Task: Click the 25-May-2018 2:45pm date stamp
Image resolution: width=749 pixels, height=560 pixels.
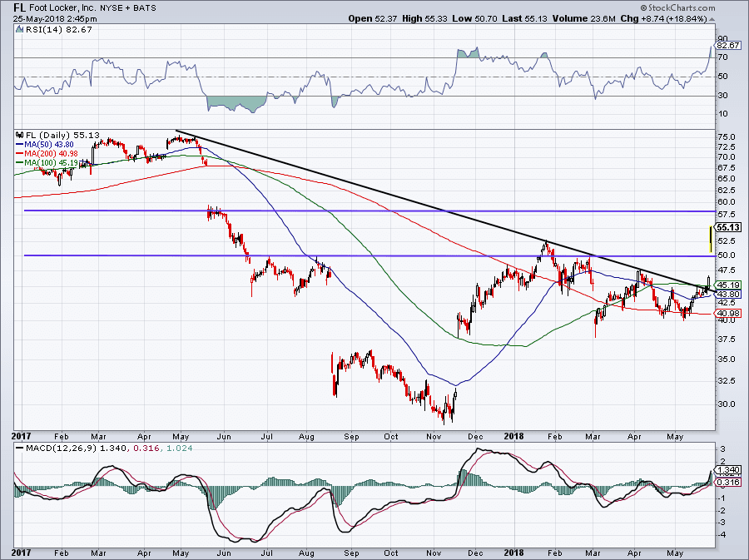Action: pos(55,19)
